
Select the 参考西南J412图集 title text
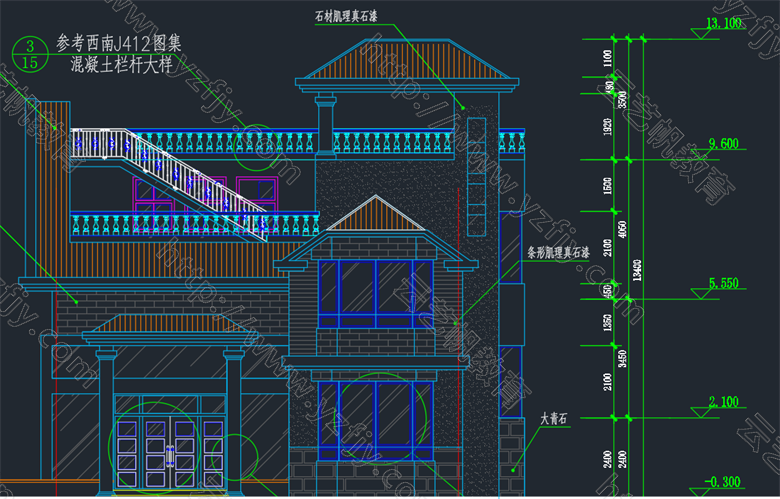click(118, 44)
